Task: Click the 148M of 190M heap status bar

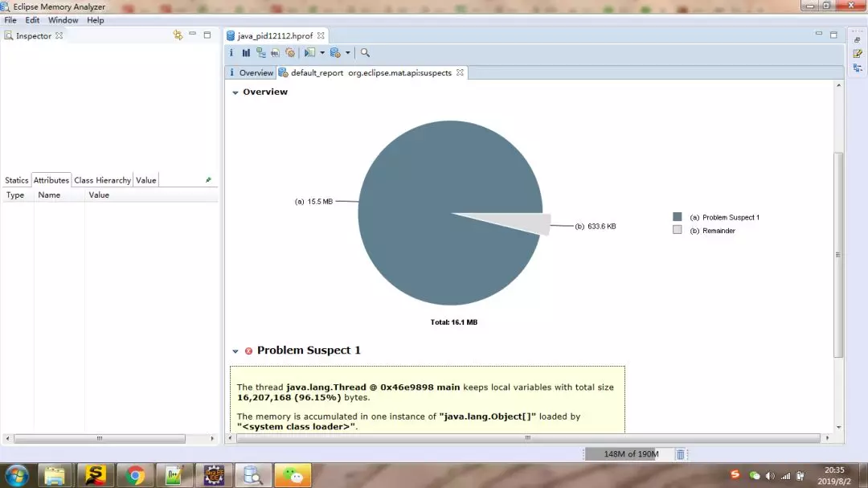Action: 631,454
